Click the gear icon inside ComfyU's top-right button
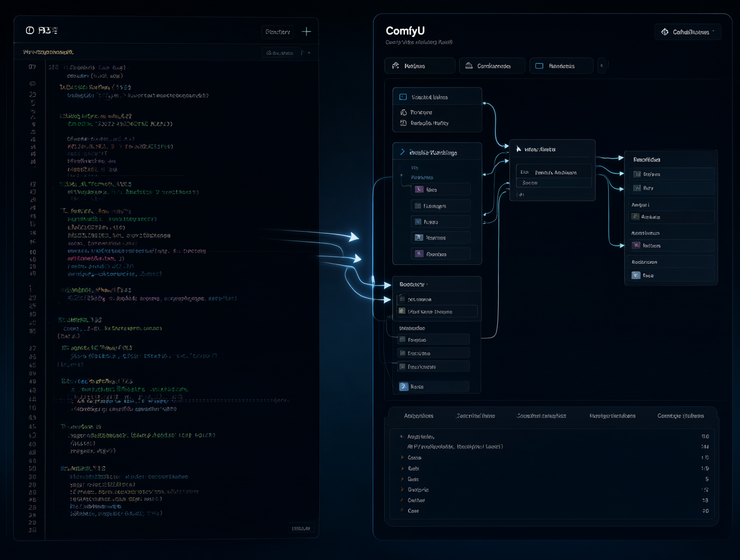The image size is (740, 560). (x=664, y=32)
